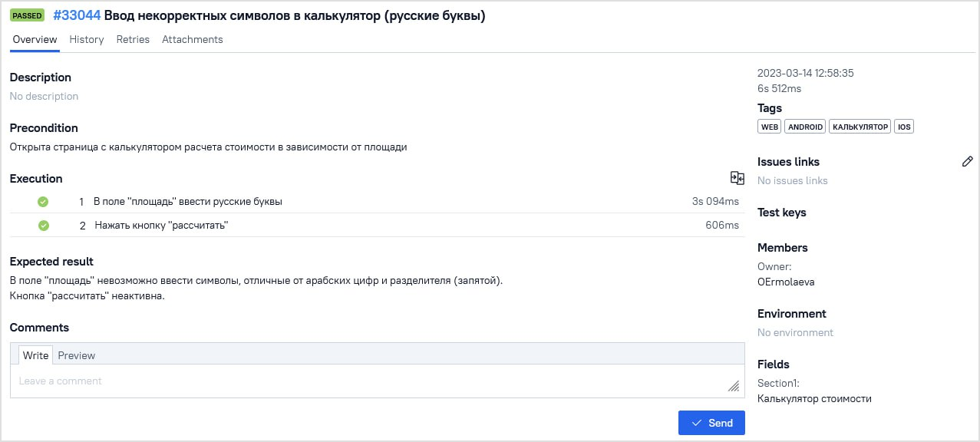The height and width of the screenshot is (442, 980).
Task: Click the checkmark icon on Send button
Action: [x=697, y=423]
